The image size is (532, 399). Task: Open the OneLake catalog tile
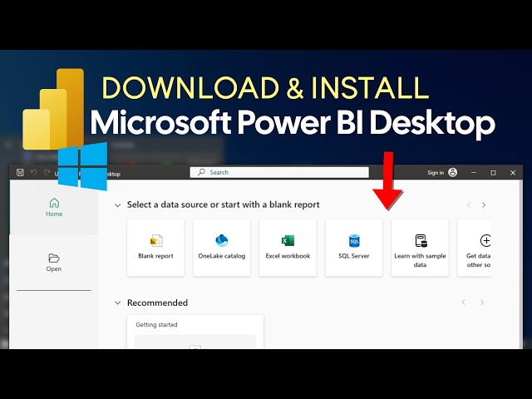click(x=222, y=248)
